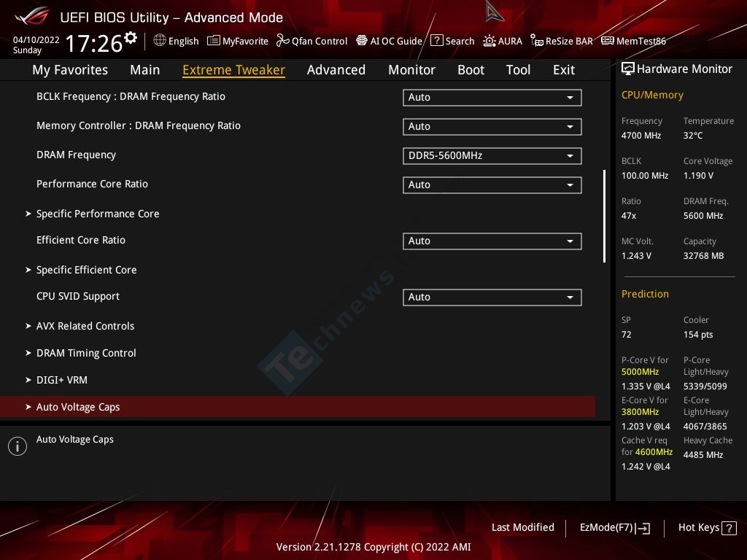Expand highlighted Auto Voltage Caps row
This screenshot has width=747, height=560.
[298, 407]
